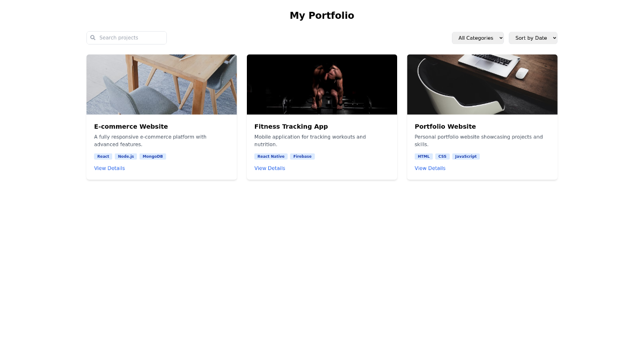644x338 pixels.
Task: View Details for Portfolio Website
Action: 430,168
